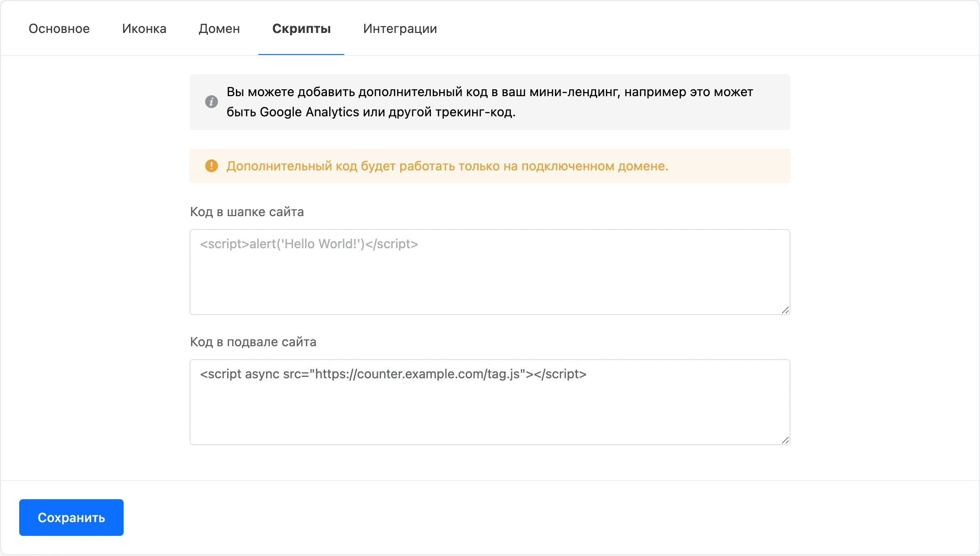Click the Hello World placeholder text
The height and width of the screenshot is (556, 980).
(x=309, y=244)
